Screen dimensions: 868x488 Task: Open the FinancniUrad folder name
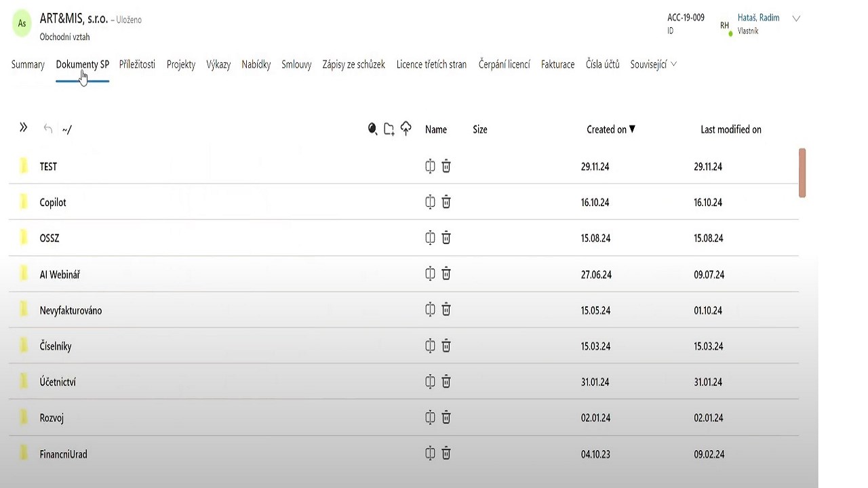(x=63, y=454)
